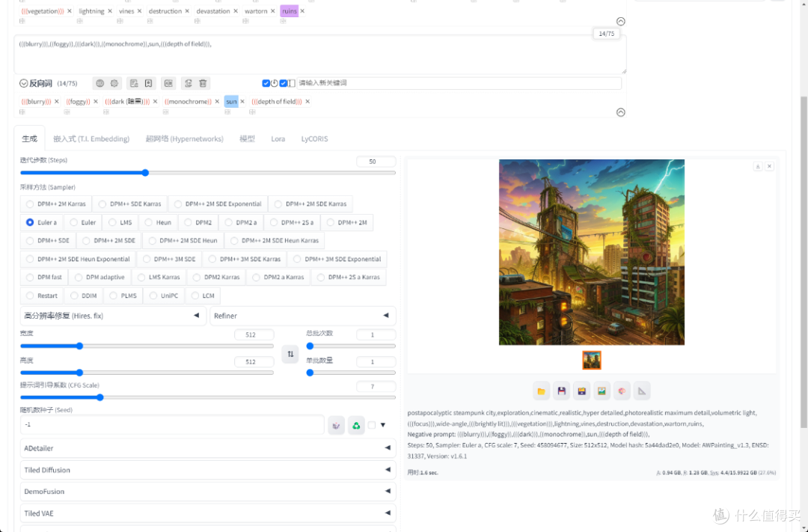
Task: Expand the ADetailer panel
Action: [x=208, y=448]
